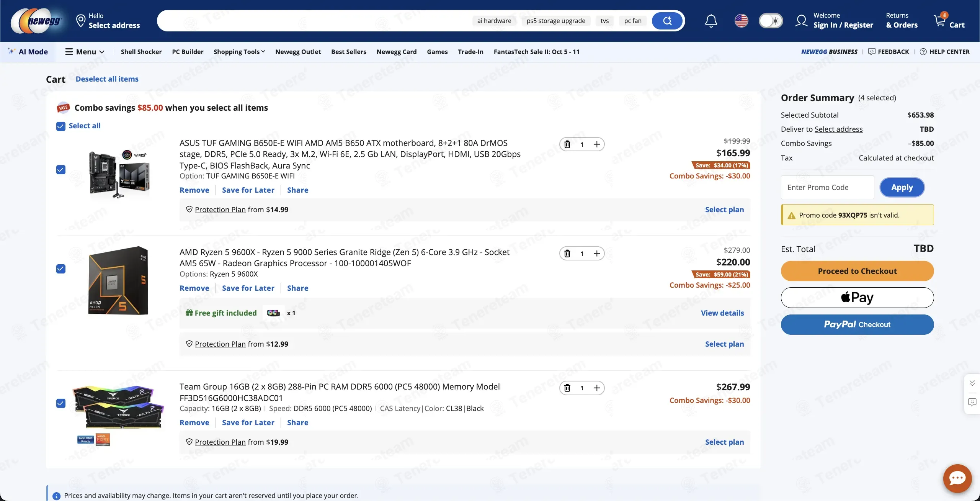Open Newegg Outlet page
This screenshot has width=980, height=501.
point(298,52)
